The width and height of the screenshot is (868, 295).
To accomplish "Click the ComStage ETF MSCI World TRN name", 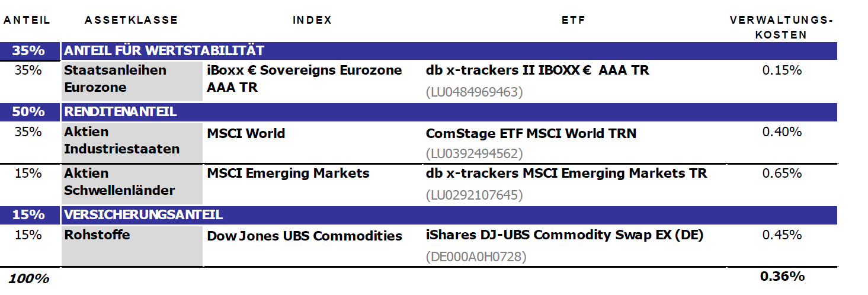I will pos(531,134).
